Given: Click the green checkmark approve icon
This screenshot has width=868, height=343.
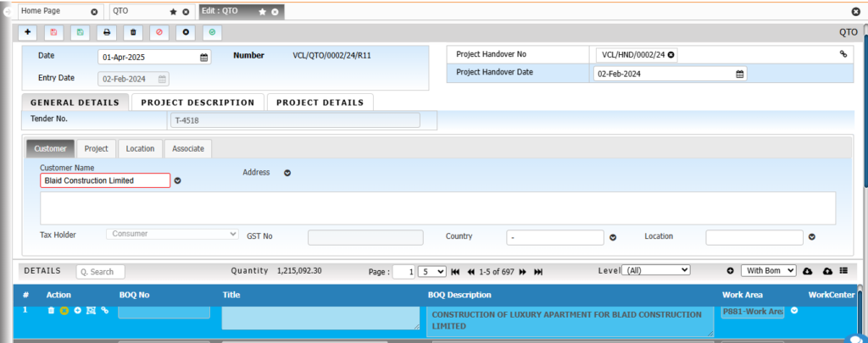Looking at the screenshot, I should coord(211,32).
